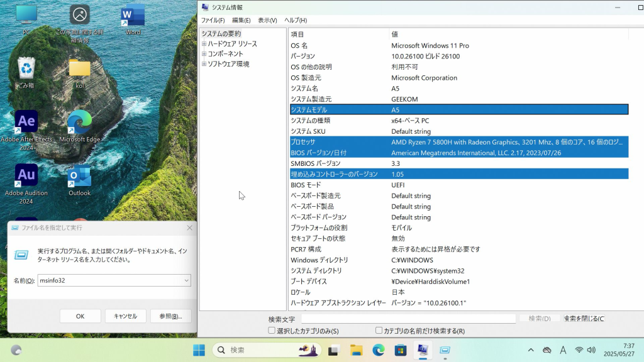Expand ソフトウェア環境 tree node
Screen dimensions: 644x362
204,63
